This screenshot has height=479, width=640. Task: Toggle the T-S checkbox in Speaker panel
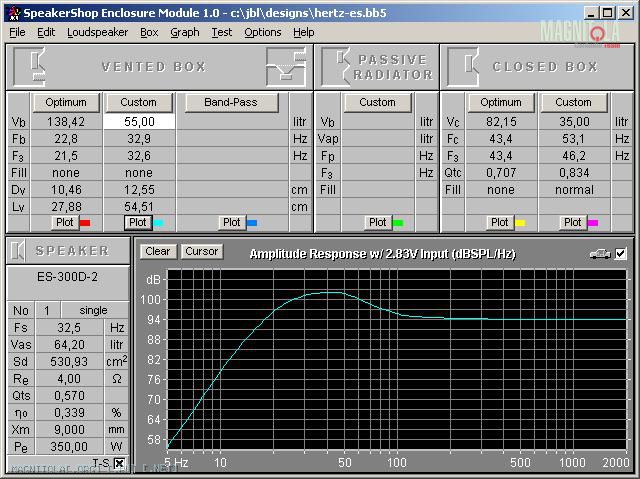[x=120, y=463]
